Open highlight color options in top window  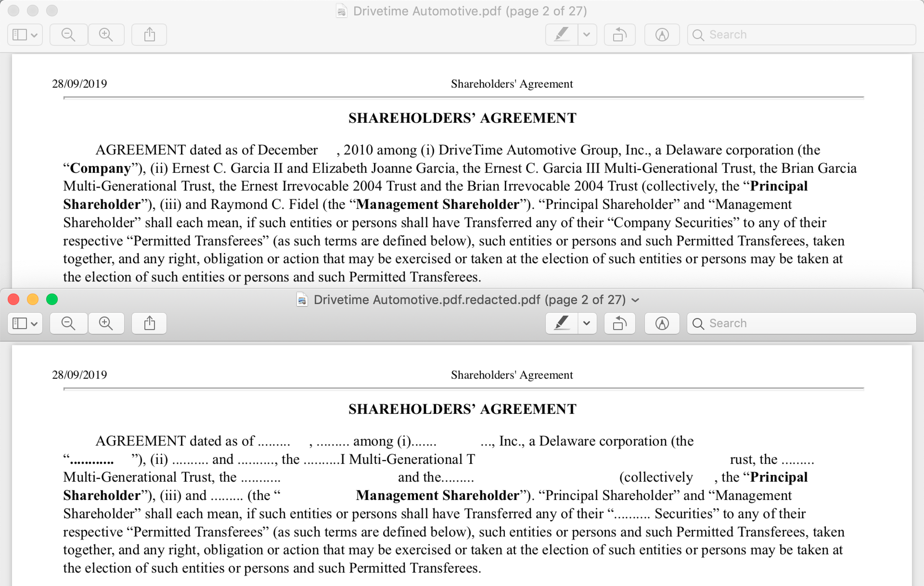[x=587, y=35]
